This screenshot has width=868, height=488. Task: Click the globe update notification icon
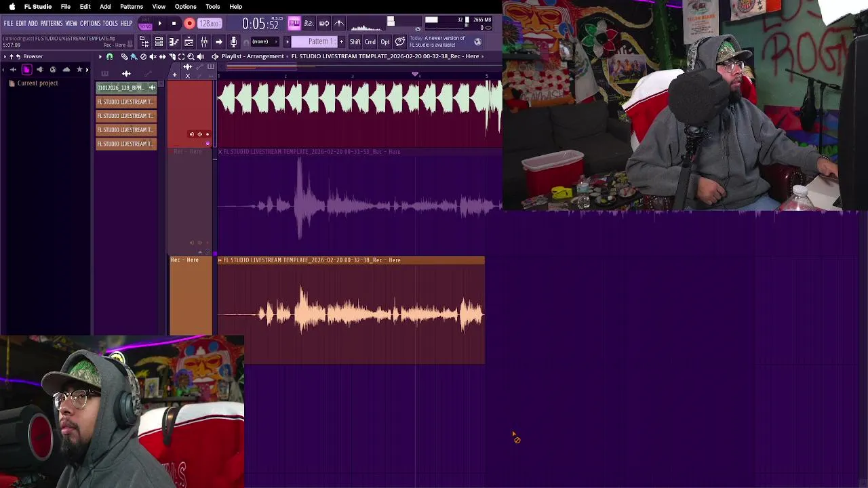pos(477,41)
